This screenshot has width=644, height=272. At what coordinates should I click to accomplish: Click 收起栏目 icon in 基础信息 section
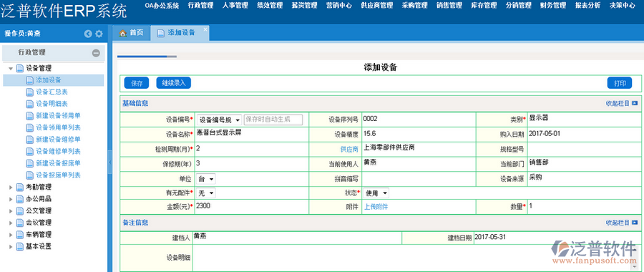coord(635,104)
